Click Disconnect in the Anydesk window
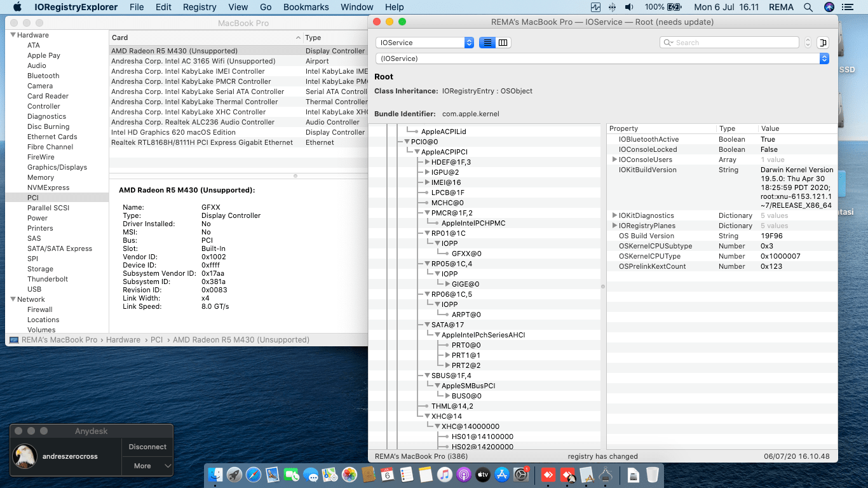The width and height of the screenshot is (868, 488). (x=147, y=447)
